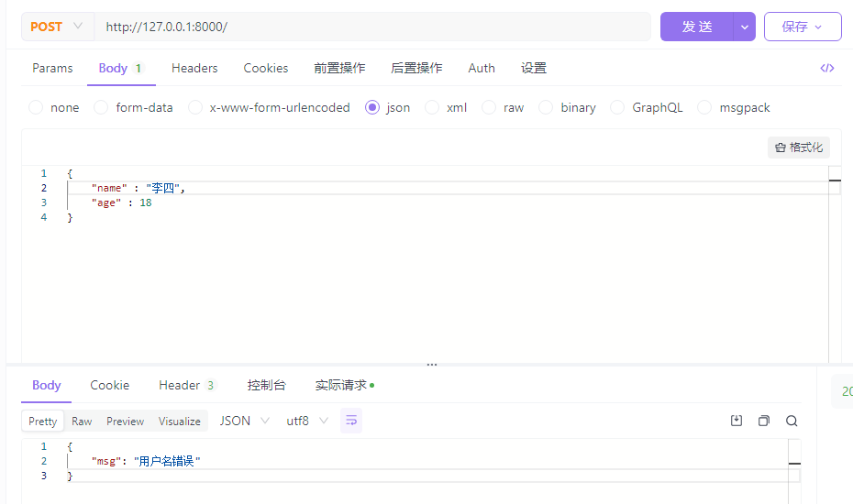Open the request Body tab
This screenshot has width=853, height=504.
coord(121,68)
